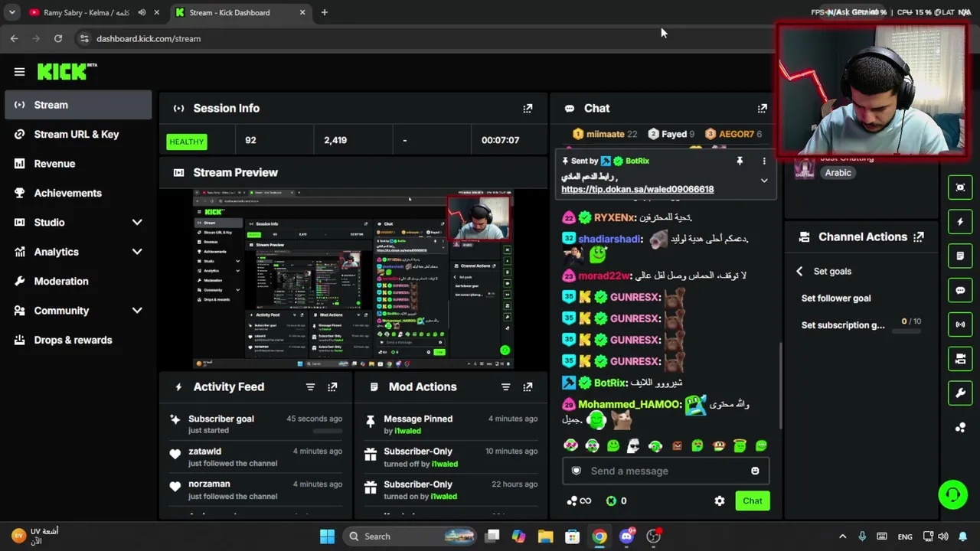Toggle the wrench tools widget button
This screenshot has height=551, width=980.
(960, 393)
